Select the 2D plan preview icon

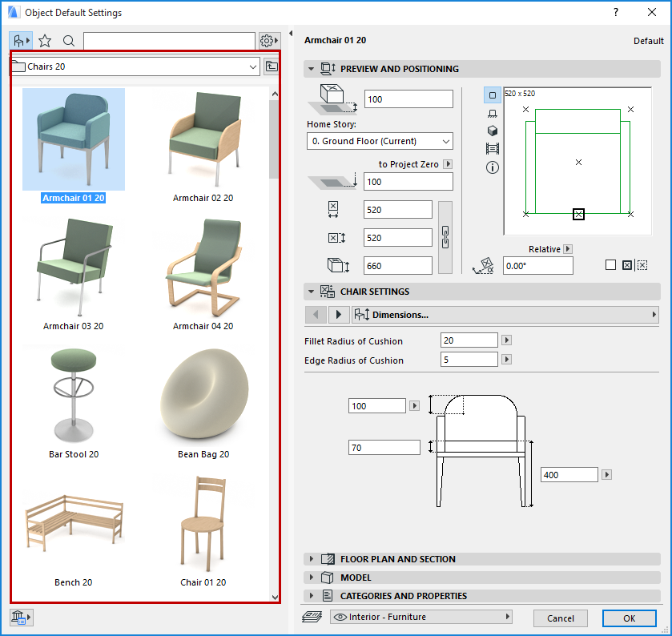coord(493,95)
